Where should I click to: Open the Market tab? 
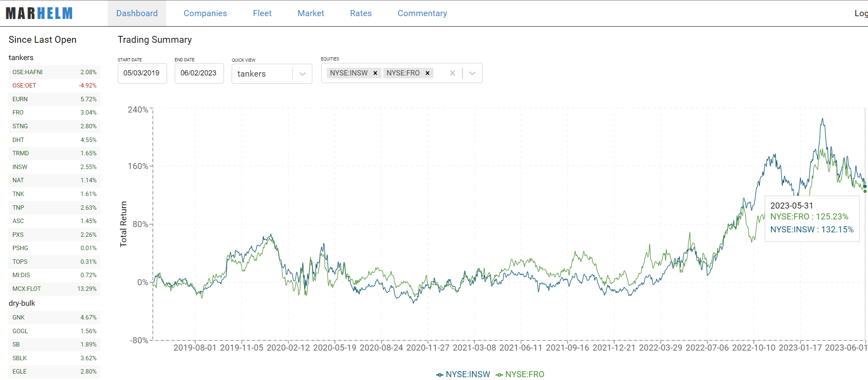click(311, 13)
